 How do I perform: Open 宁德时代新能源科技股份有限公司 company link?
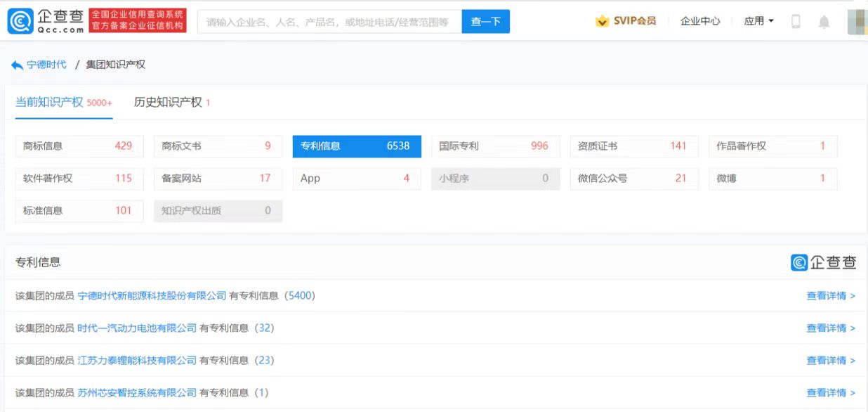point(152,296)
